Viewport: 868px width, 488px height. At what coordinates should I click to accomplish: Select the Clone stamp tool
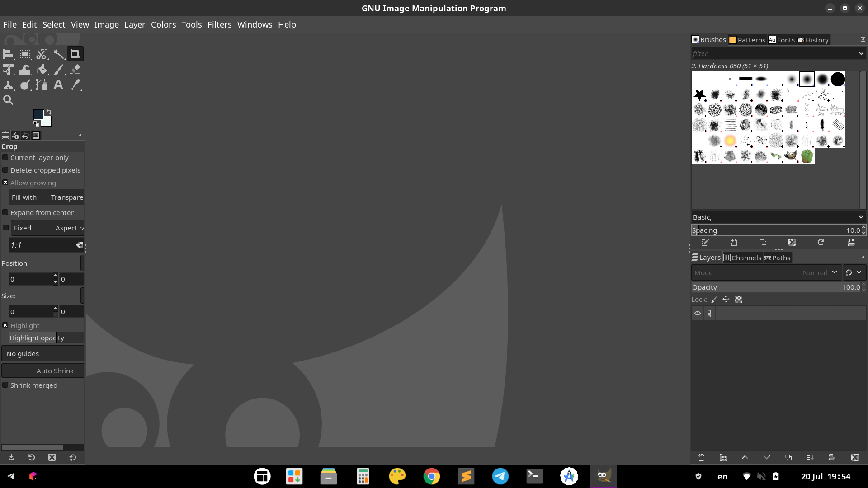click(8, 85)
